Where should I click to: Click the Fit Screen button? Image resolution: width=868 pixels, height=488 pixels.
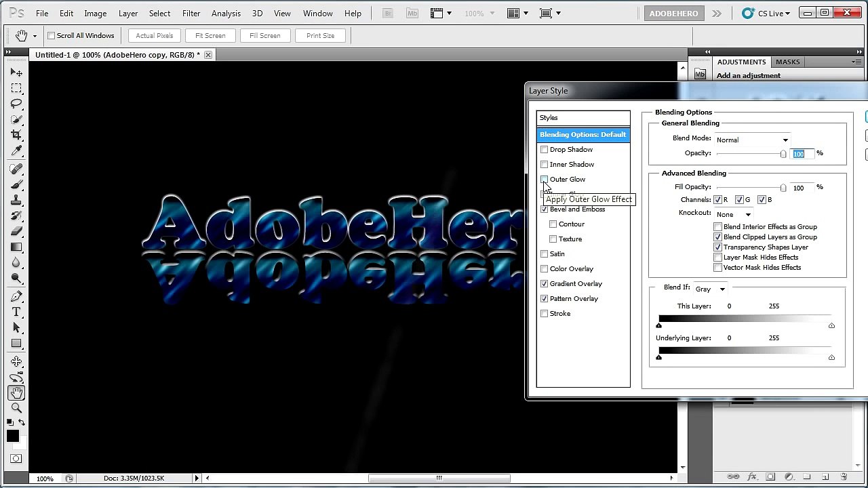click(210, 36)
